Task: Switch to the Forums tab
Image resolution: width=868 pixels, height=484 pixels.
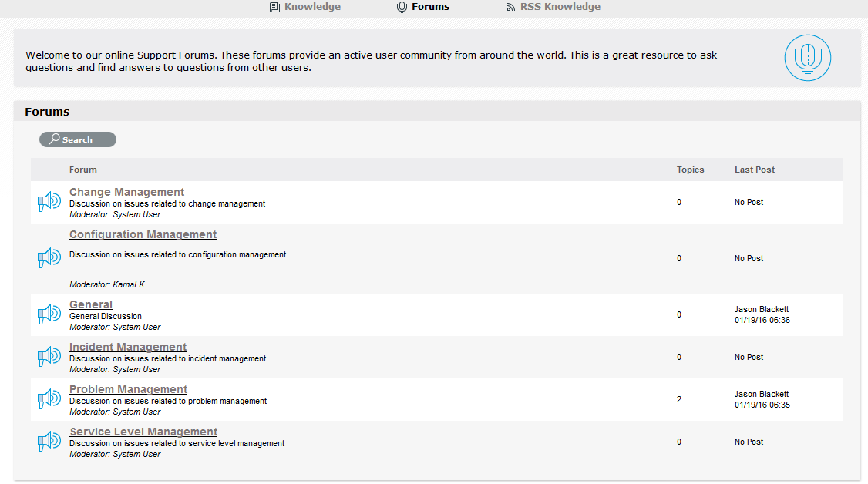Action: (x=423, y=7)
